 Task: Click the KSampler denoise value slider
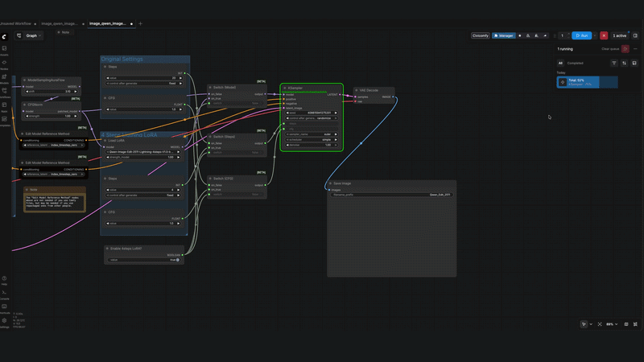pos(312,145)
